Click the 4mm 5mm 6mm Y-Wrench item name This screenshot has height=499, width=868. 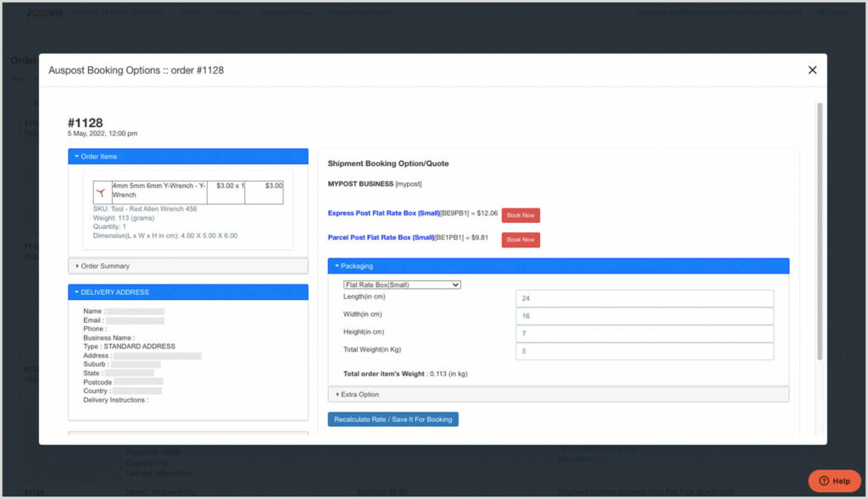[159, 191]
